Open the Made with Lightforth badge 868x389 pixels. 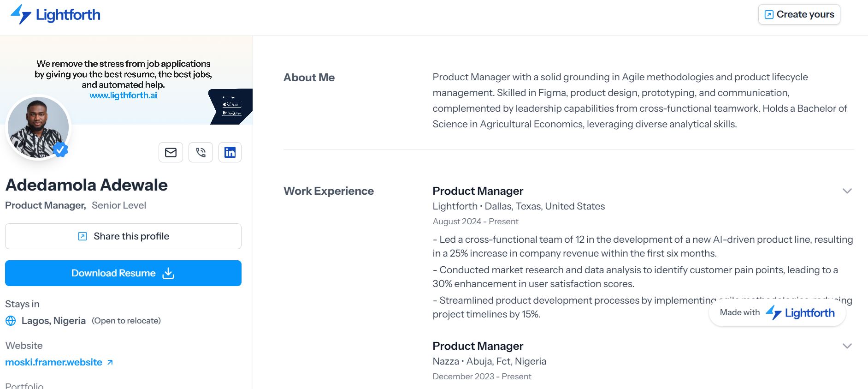click(777, 312)
